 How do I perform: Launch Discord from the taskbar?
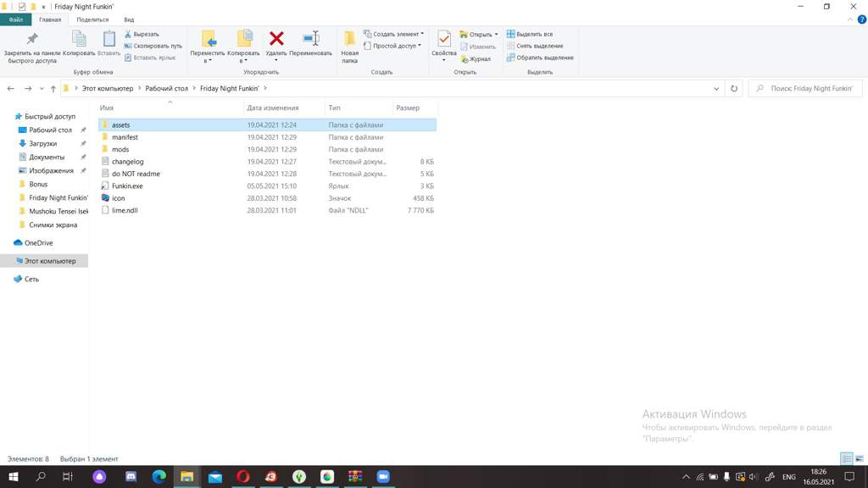(x=131, y=476)
